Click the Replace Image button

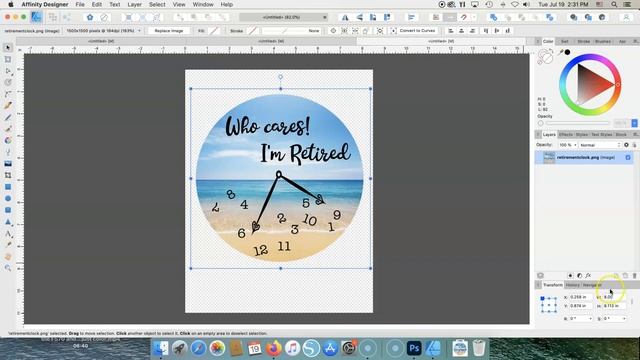(169, 31)
